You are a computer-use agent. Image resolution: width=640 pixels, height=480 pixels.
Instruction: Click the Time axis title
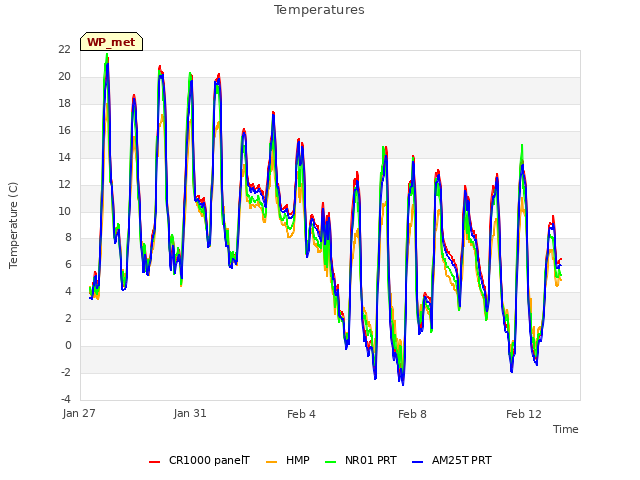tap(566, 429)
